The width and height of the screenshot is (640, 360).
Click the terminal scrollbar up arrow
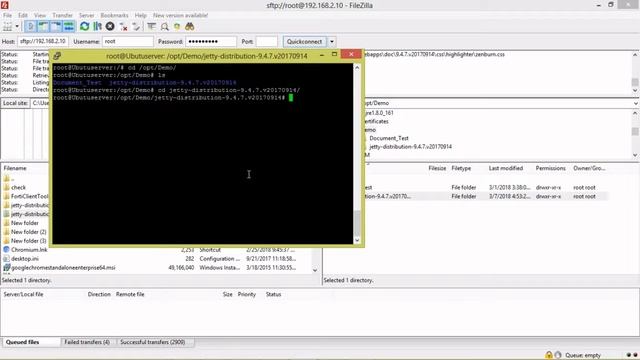[x=357, y=67]
